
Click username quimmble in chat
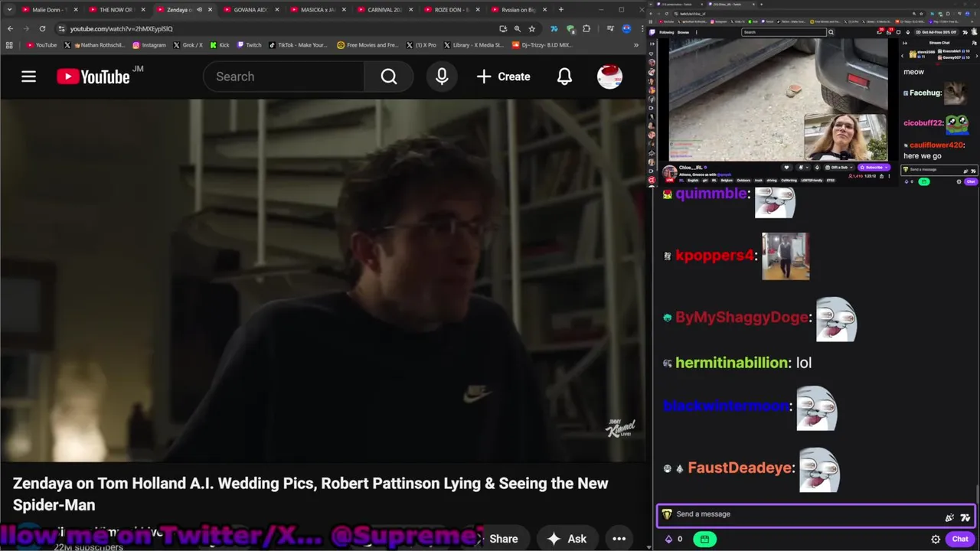[x=710, y=194]
